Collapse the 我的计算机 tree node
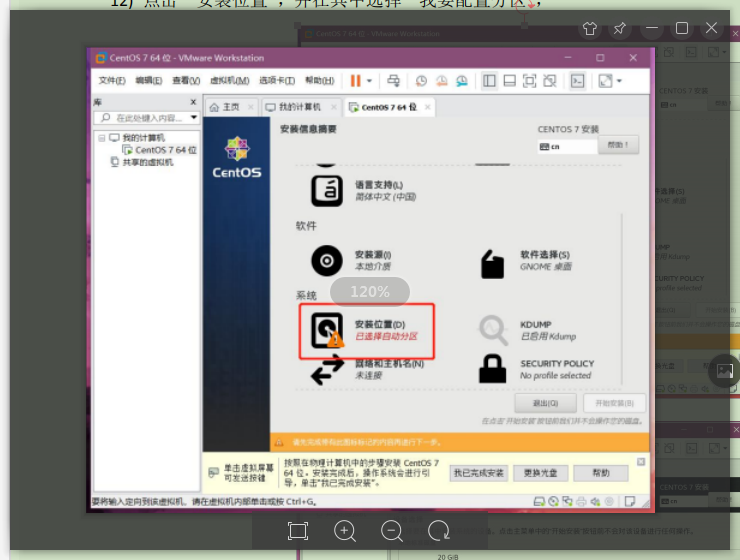Image resolution: width=740 pixels, height=560 pixels. 101,138
